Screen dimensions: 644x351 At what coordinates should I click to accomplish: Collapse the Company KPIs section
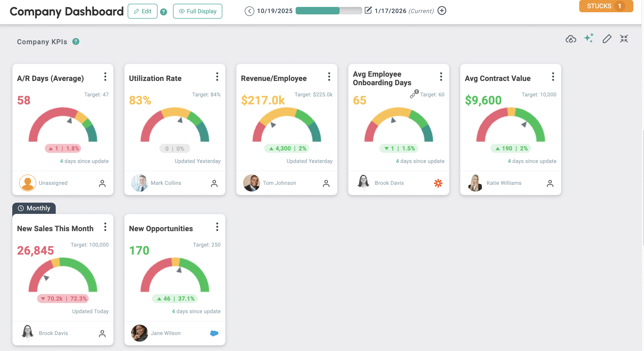pos(624,39)
